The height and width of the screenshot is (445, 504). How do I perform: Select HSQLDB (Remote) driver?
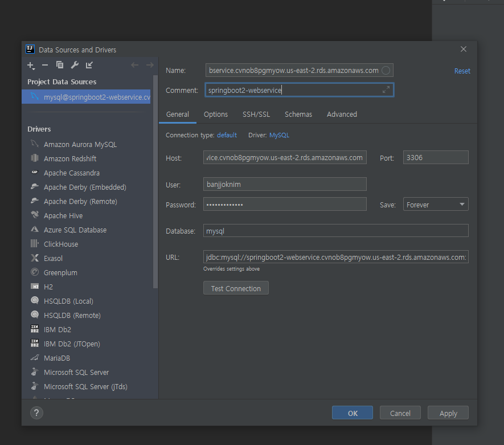coord(72,316)
